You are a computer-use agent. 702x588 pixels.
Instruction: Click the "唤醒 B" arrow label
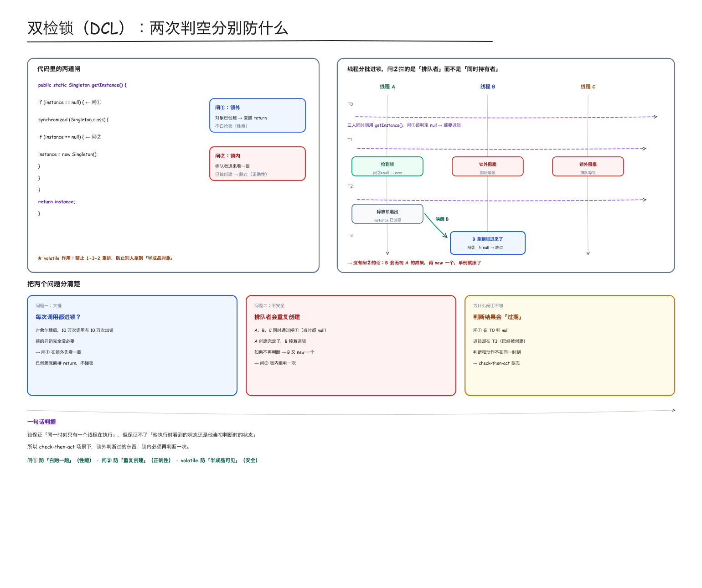pyautogui.click(x=442, y=219)
